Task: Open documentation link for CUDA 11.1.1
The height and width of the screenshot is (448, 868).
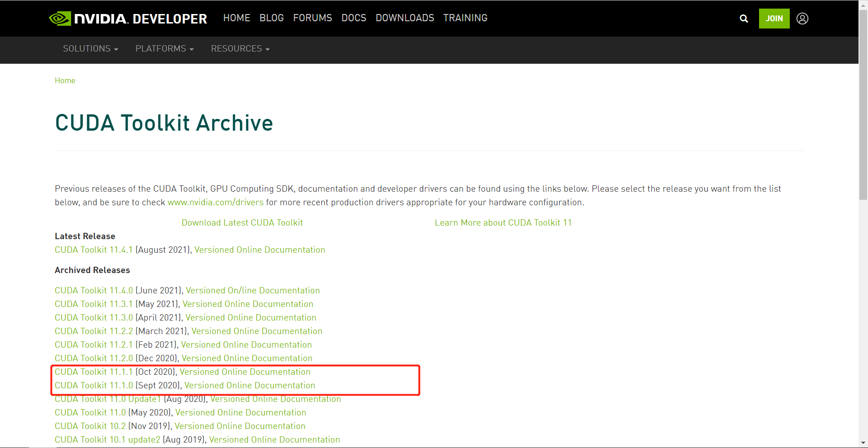Action: [245, 372]
